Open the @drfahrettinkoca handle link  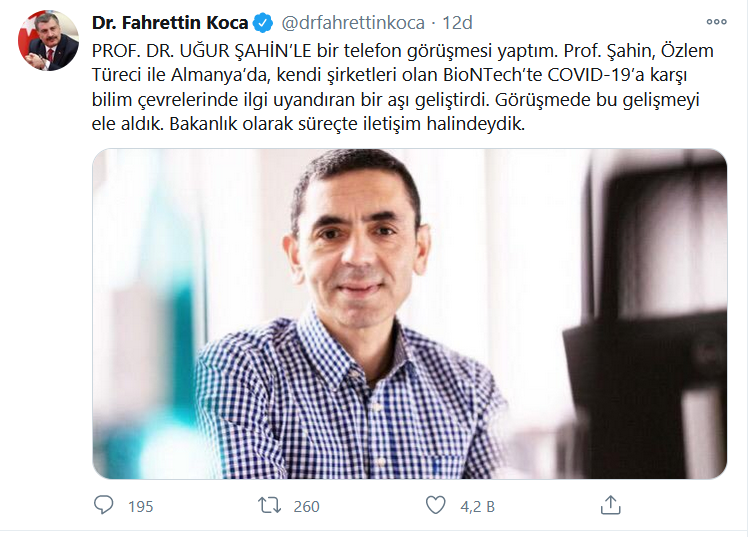[x=353, y=23]
